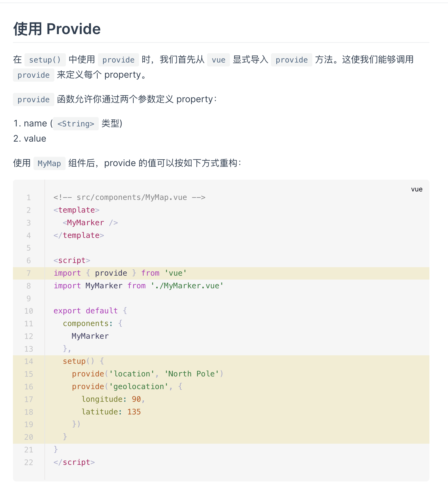Click the MyMarker self-closing tag
This screenshot has width=448, height=491.
(90, 223)
